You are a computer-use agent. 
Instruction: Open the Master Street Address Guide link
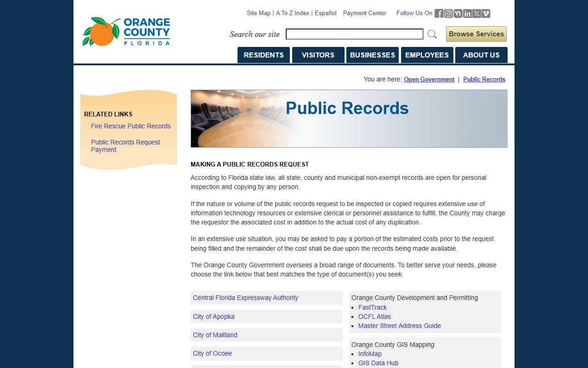400,326
